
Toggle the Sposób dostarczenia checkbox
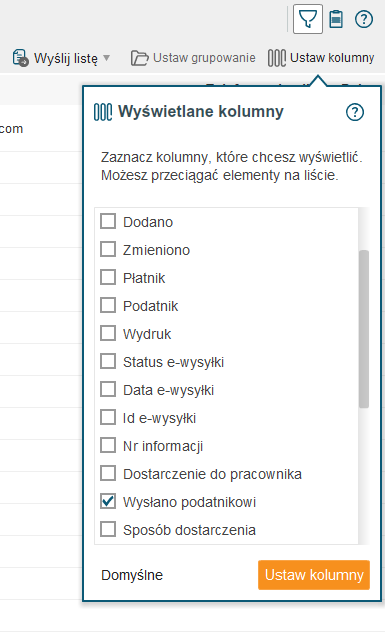[x=108, y=529]
